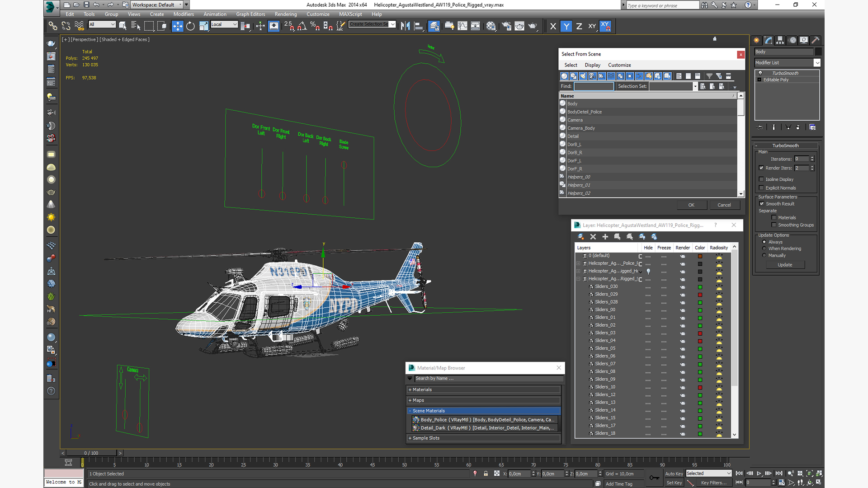
Task: Click green color swatch of Sliders_030
Action: pyautogui.click(x=700, y=287)
